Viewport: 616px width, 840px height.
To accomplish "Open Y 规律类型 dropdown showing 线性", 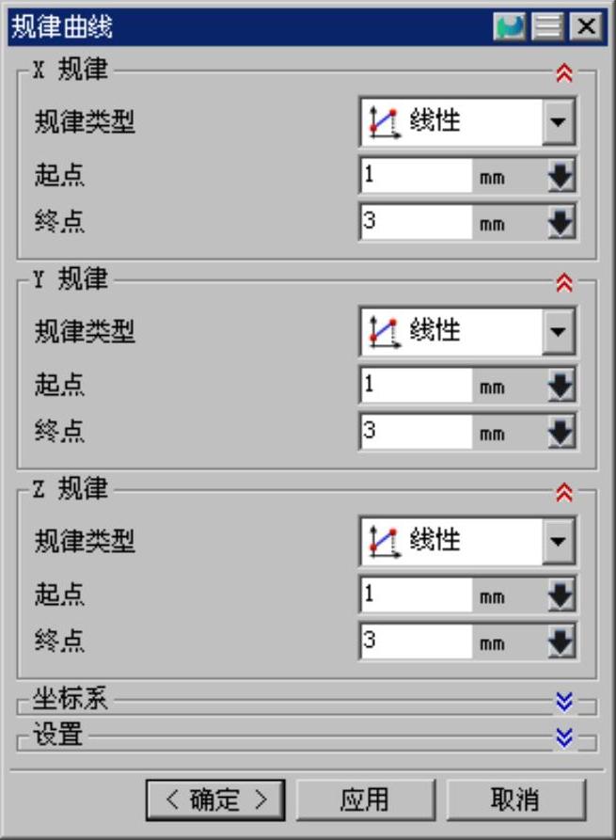I will pyautogui.click(x=467, y=331).
